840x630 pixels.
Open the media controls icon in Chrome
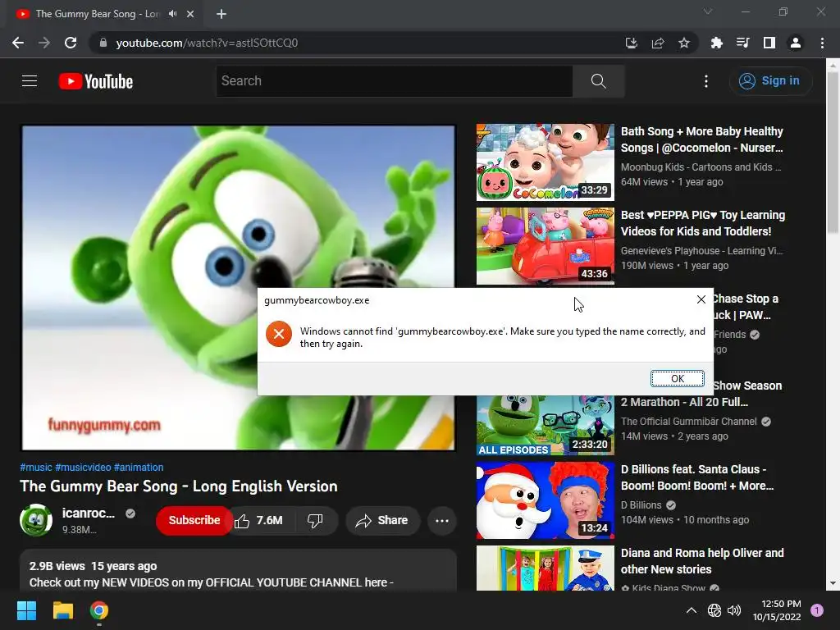(742, 43)
